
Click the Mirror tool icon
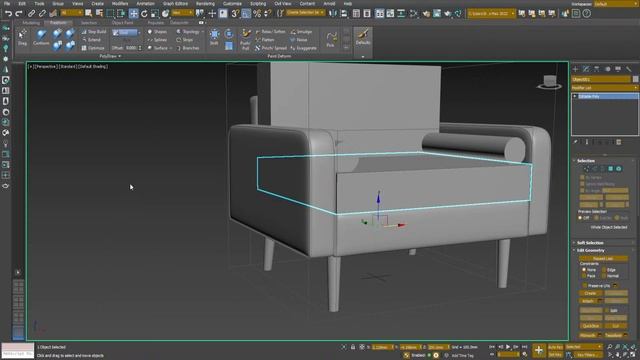(333, 13)
